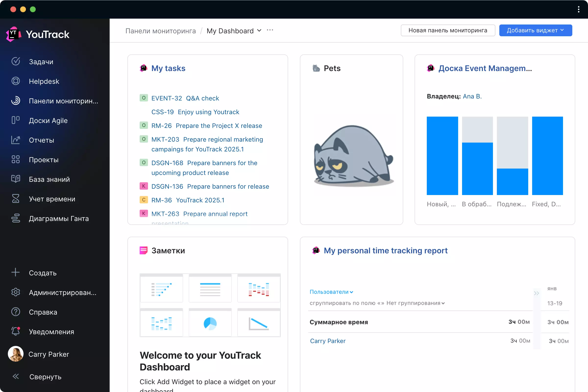
Task: Open dashboard three-dots options menu
Action: pos(270,30)
